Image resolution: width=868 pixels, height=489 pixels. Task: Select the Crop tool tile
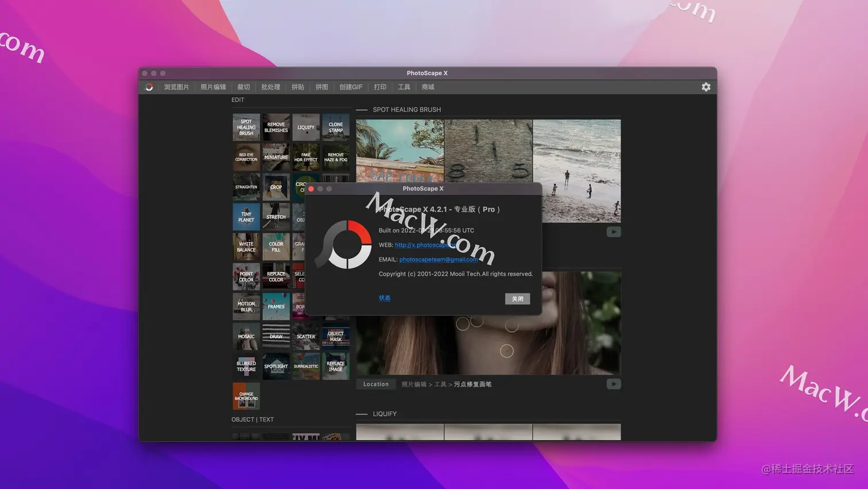(x=276, y=187)
